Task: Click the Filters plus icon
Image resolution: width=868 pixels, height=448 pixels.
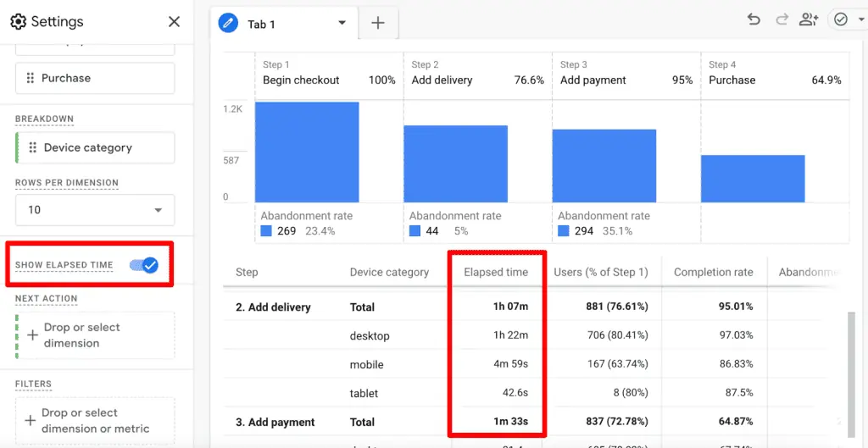Action: tap(31, 420)
